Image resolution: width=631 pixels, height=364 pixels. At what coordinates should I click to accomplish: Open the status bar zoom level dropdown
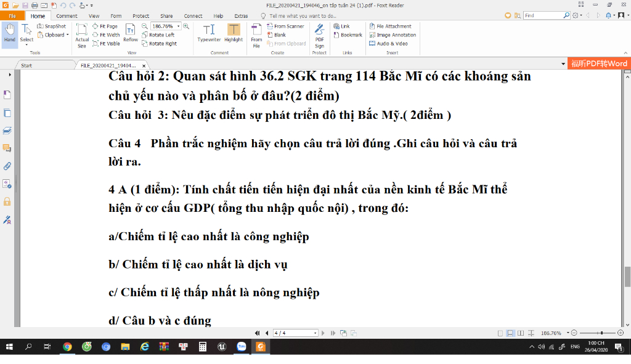(568, 333)
